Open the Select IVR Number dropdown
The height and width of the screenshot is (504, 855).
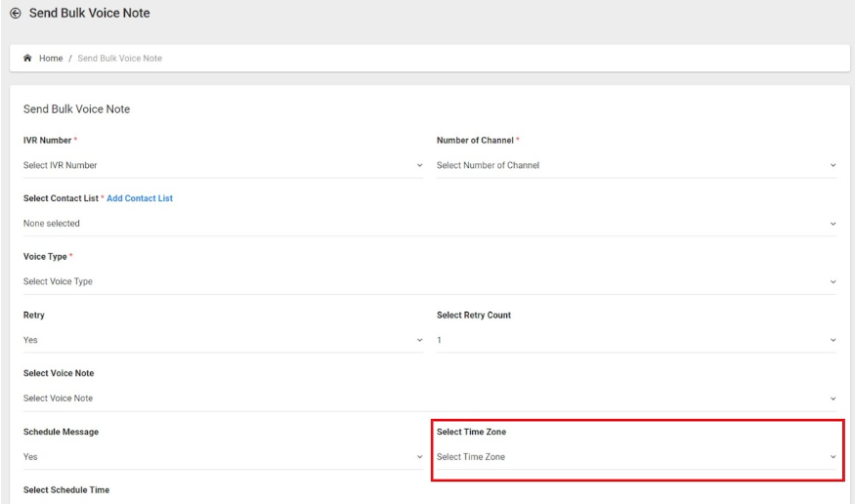tap(223, 165)
